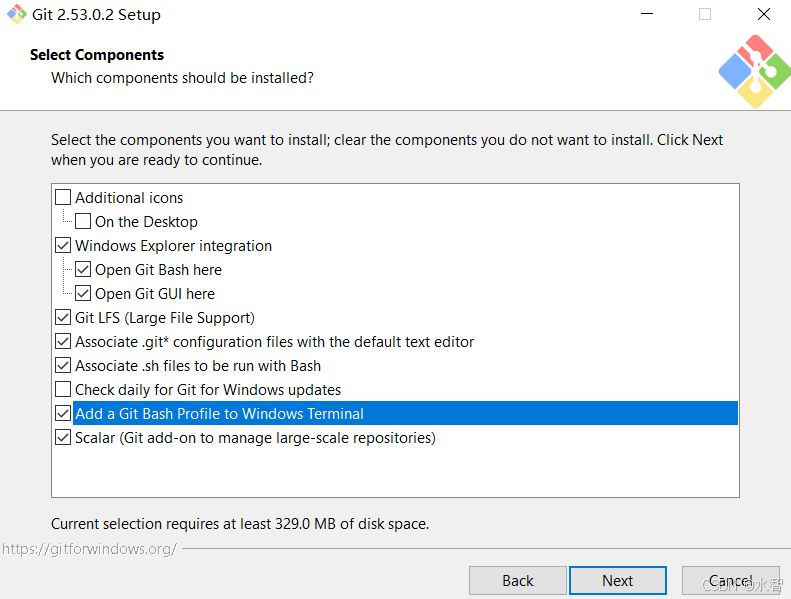Enable On the Desktop checkbox
791x599 pixels.
click(x=83, y=221)
